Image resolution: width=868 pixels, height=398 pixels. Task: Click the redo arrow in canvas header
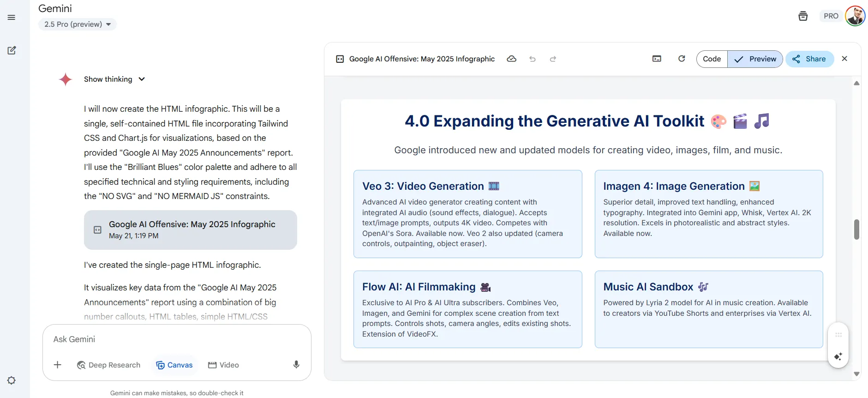(x=553, y=59)
